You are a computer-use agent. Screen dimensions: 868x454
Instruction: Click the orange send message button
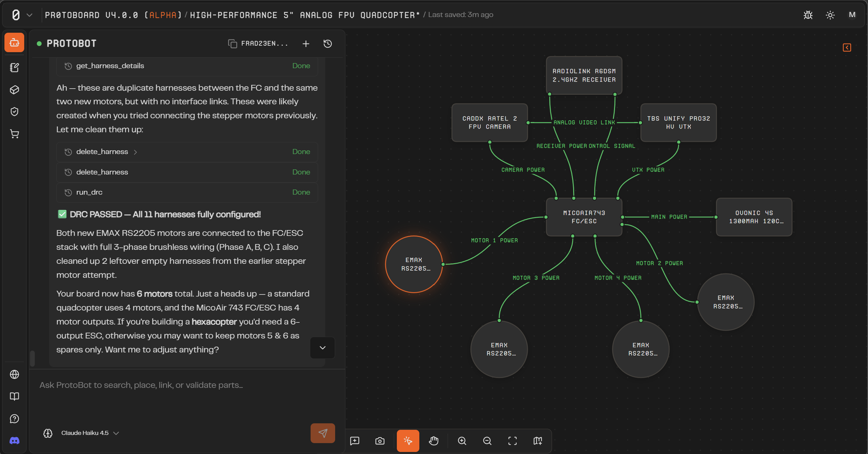(x=323, y=433)
